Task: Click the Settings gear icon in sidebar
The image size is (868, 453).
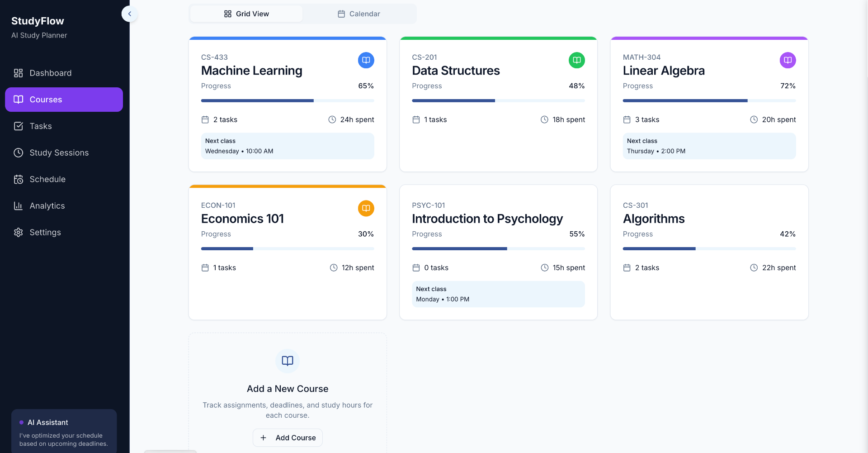Action: coord(18,233)
